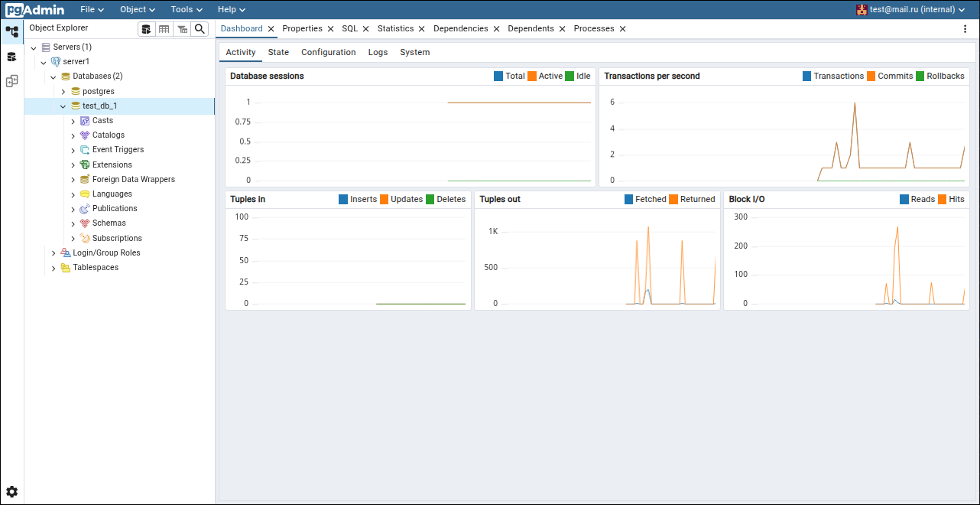Open the settings gear in left sidebar
The height and width of the screenshot is (505, 980).
point(11,491)
